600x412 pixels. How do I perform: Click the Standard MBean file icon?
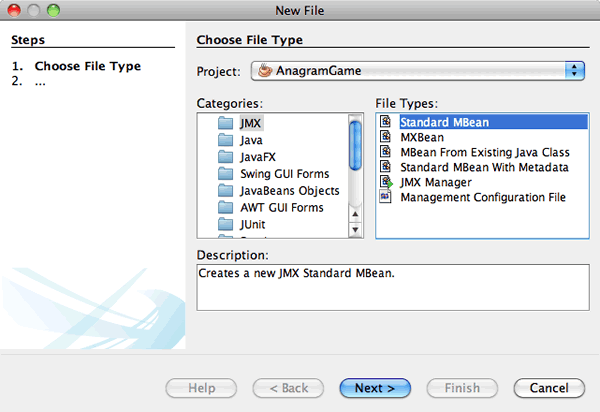(385, 123)
